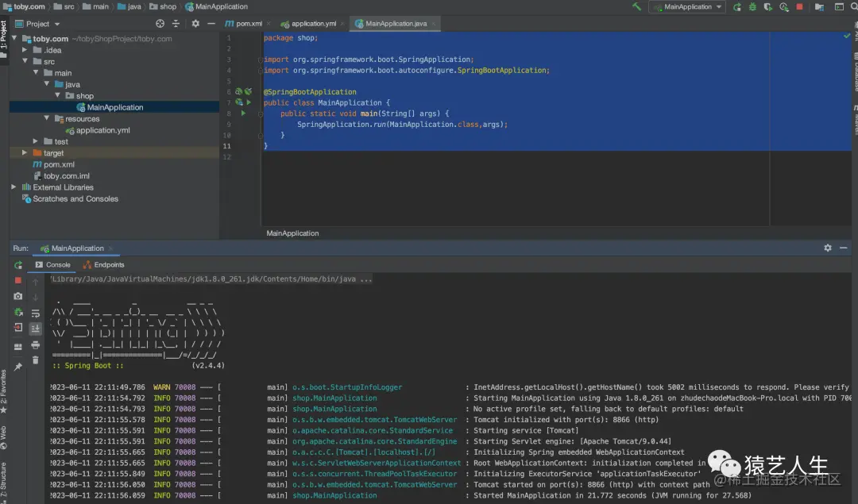Image resolution: width=858 pixels, height=504 pixels.
Task: Collapse the java folder arrow
Action: 47,84
